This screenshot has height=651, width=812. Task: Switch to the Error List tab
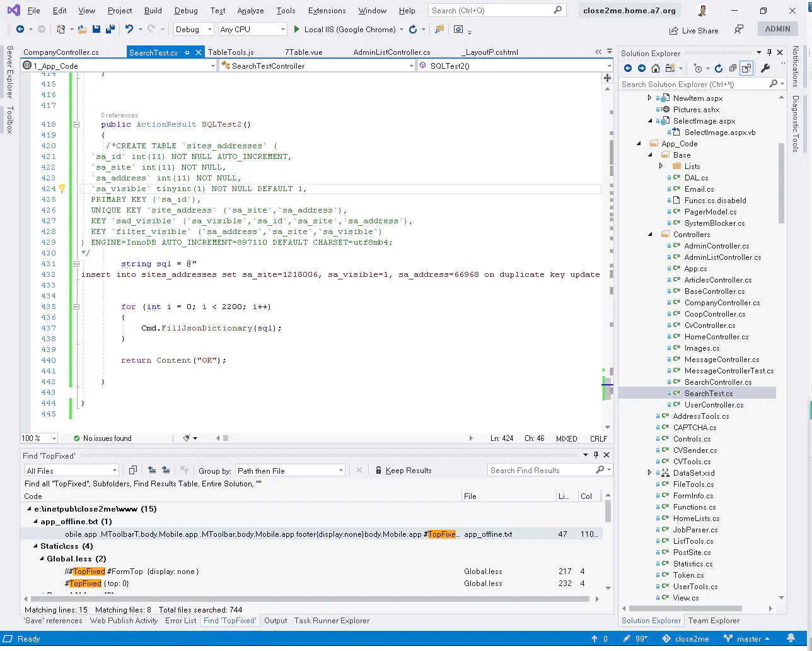180,621
